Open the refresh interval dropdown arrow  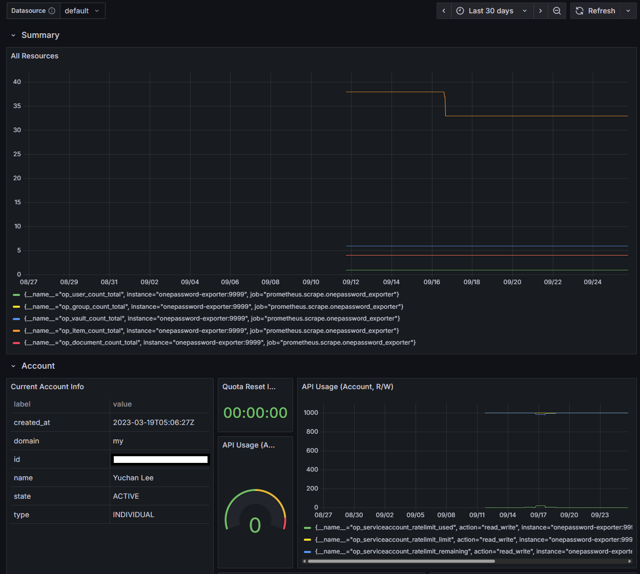click(x=628, y=11)
